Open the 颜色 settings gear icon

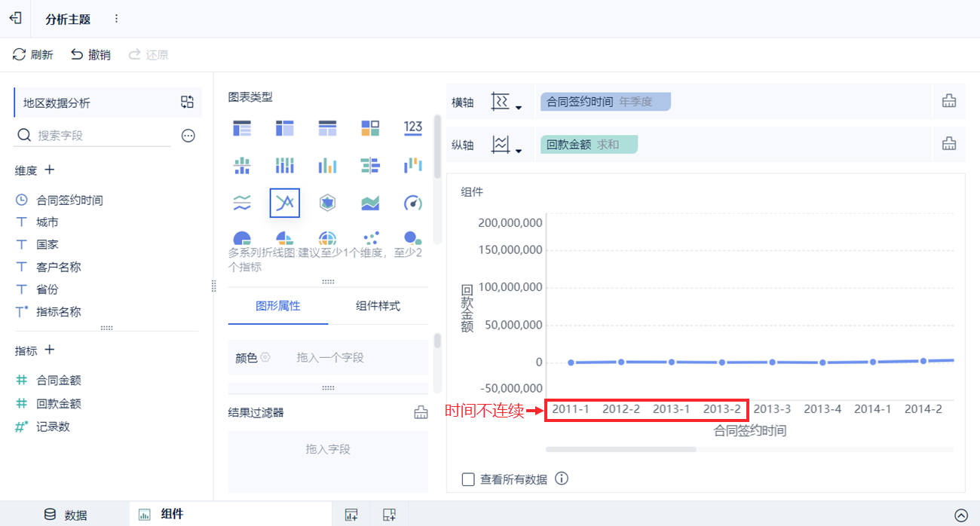tap(265, 358)
